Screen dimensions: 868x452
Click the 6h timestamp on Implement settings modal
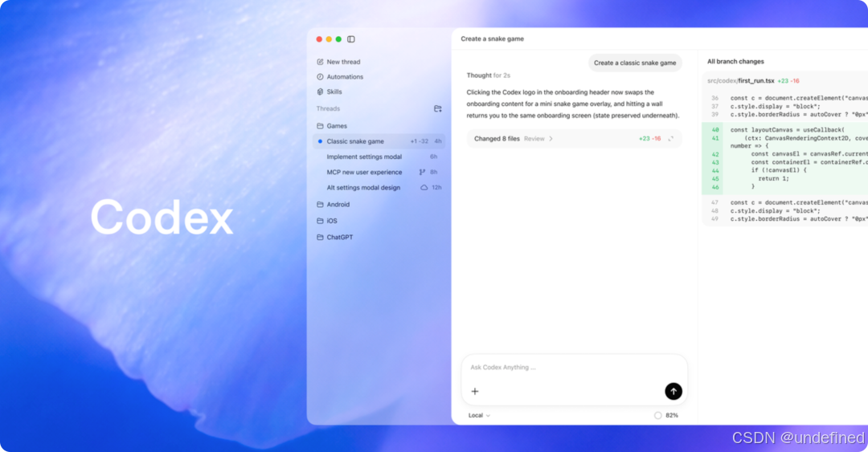(x=433, y=157)
